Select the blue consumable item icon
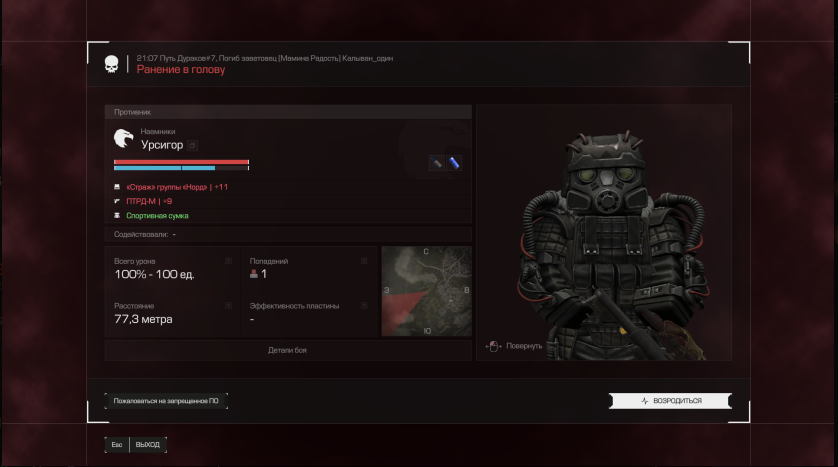The width and height of the screenshot is (838, 467). 454,163
